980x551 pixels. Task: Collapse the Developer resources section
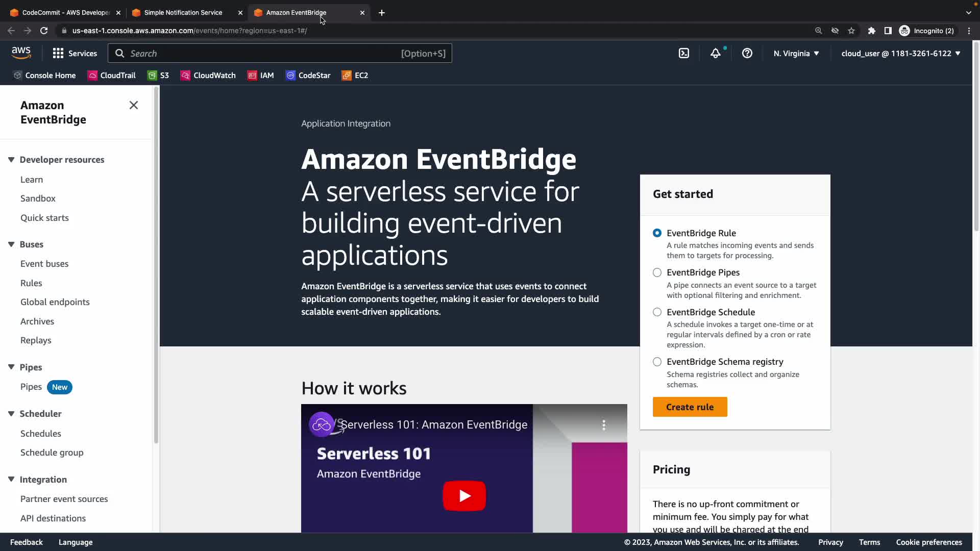11,160
